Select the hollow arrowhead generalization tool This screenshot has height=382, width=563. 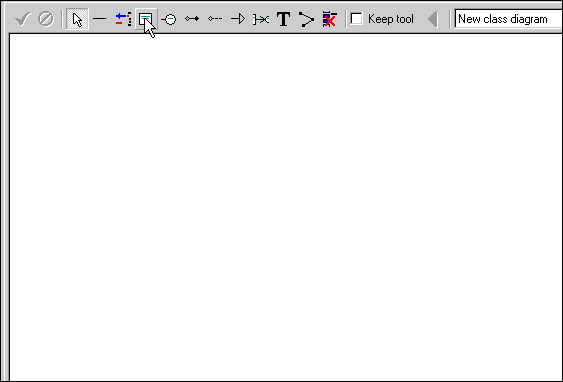238,18
